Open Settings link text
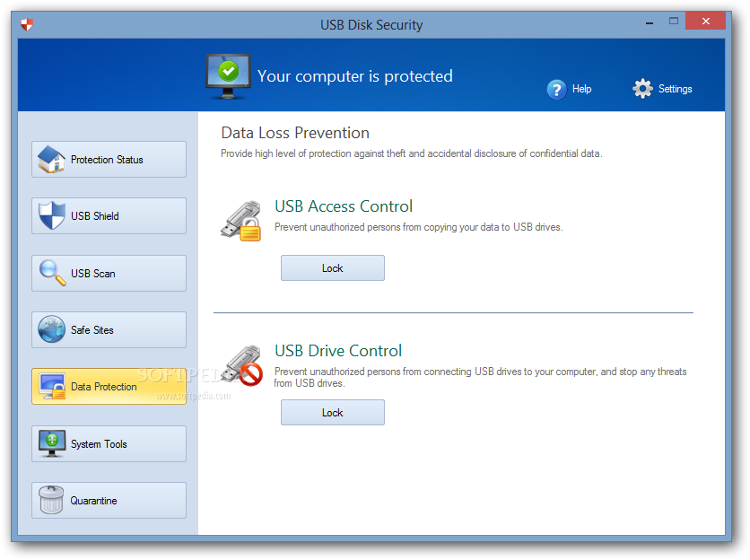The height and width of the screenshot is (560, 750). click(x=675, y=89)
